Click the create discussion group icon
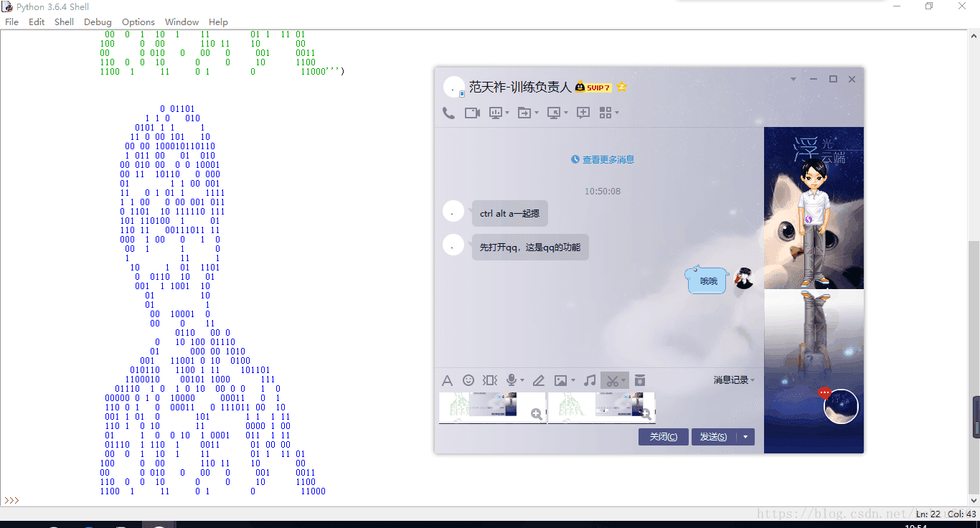This screenshot has width=980, height=528. tap(583, 113)
